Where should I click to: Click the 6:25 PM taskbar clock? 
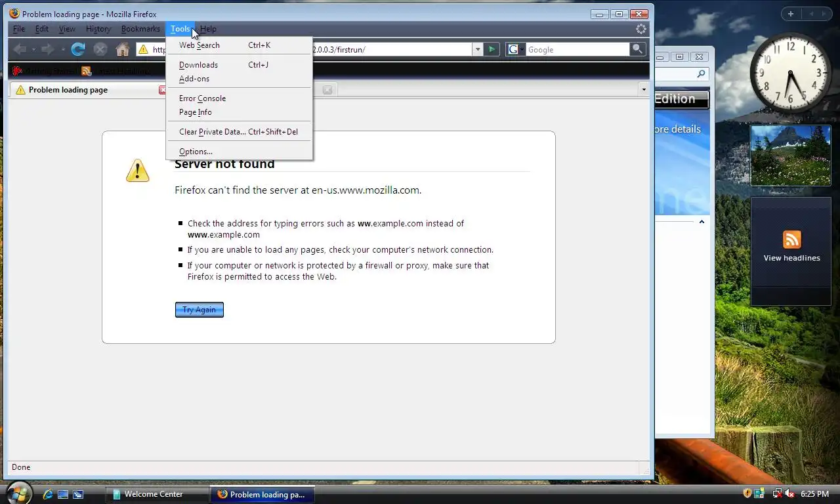[x=814, y=494]
